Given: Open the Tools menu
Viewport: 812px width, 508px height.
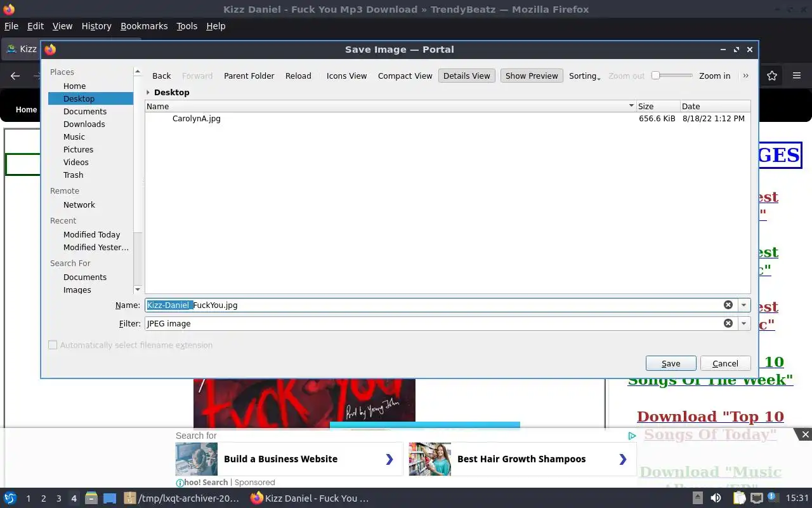Looking at the screenshot, I should click(x=187, y=26).
